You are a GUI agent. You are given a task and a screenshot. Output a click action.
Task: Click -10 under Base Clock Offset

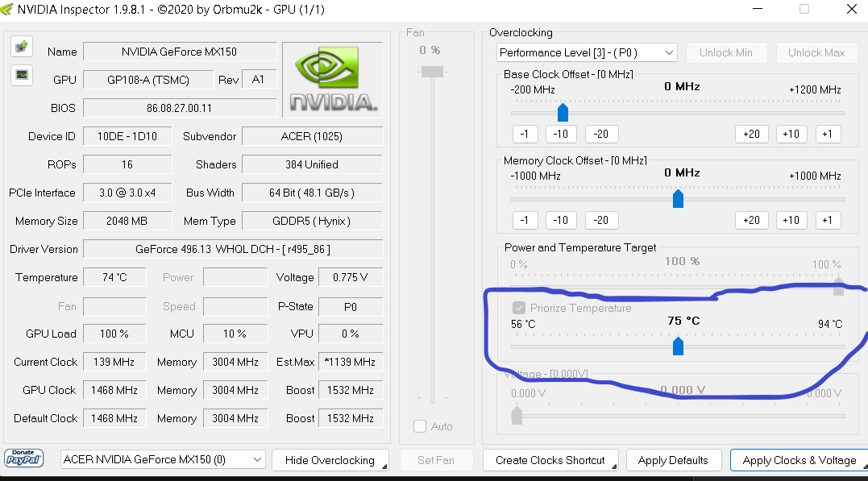[561, 134]
